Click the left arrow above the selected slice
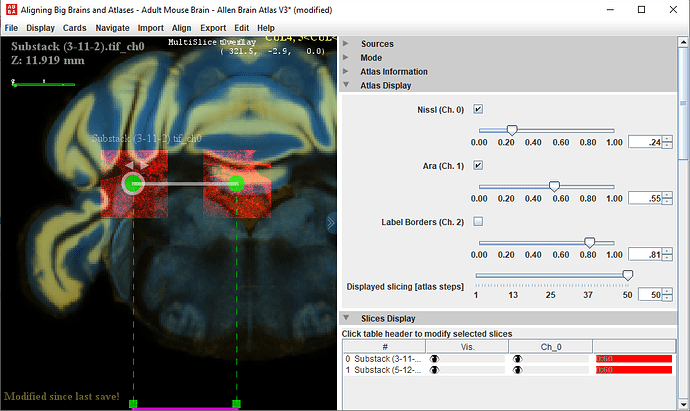 (x=129, y=165)
